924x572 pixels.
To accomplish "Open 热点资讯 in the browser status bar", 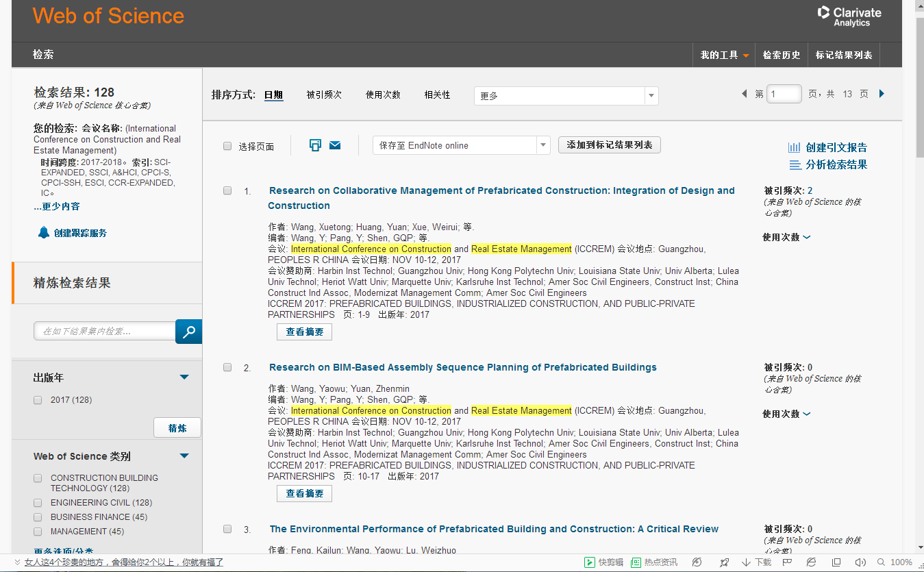I will pyautogui.click(x=654, y=562).
